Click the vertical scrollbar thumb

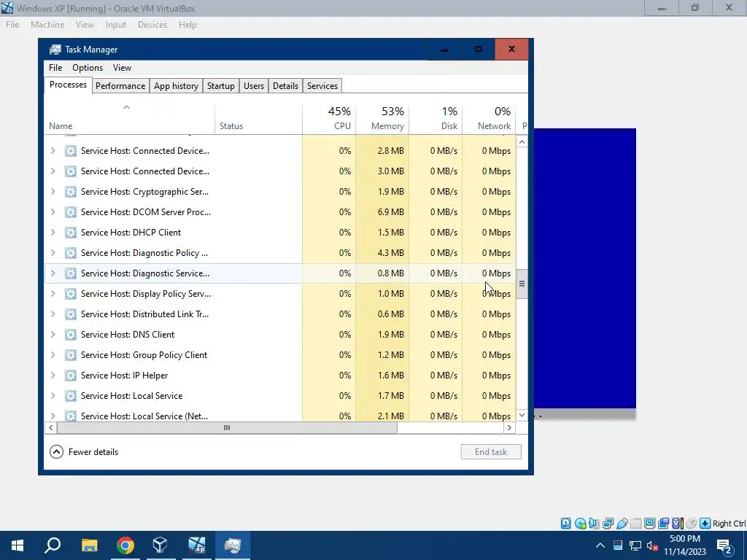point(522,284)
